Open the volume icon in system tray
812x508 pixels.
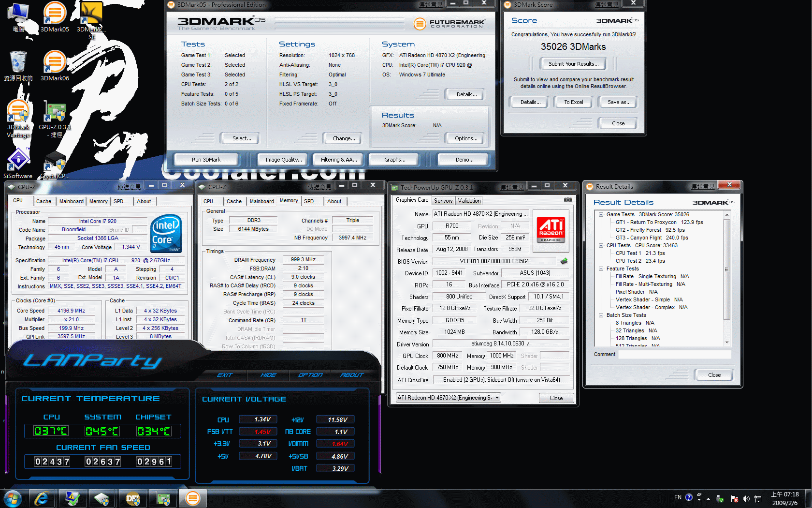746,499
